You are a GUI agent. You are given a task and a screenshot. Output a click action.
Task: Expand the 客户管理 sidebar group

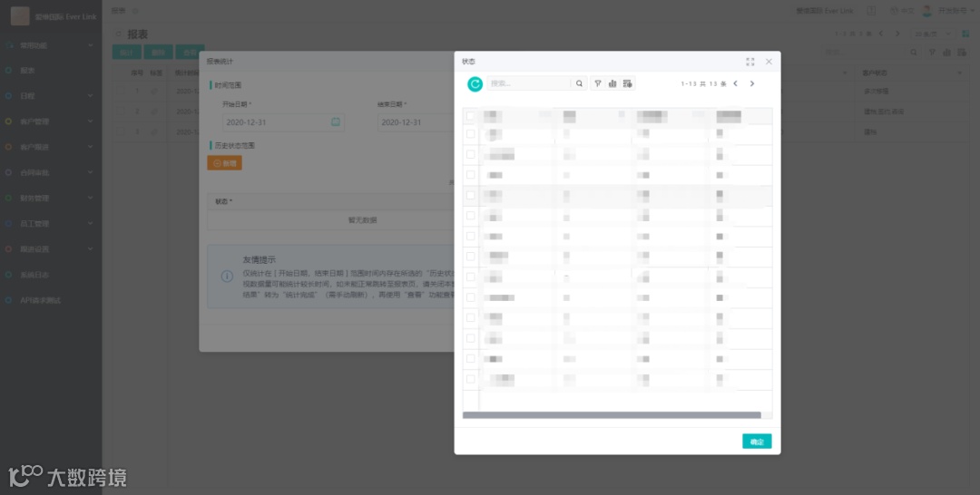point(51,121)
